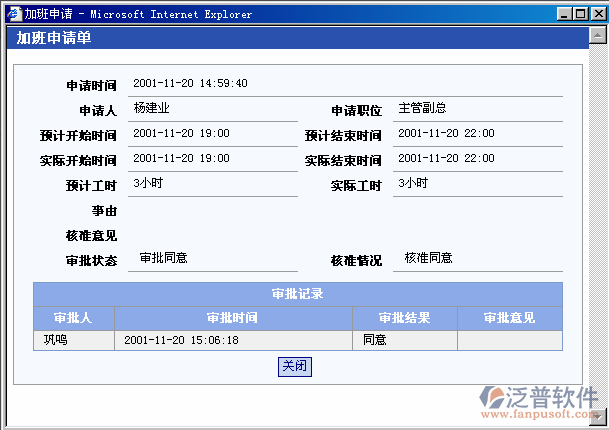The image size is (609, 430).
Task: Select the 审批人 column header
Action: (73, 318)
